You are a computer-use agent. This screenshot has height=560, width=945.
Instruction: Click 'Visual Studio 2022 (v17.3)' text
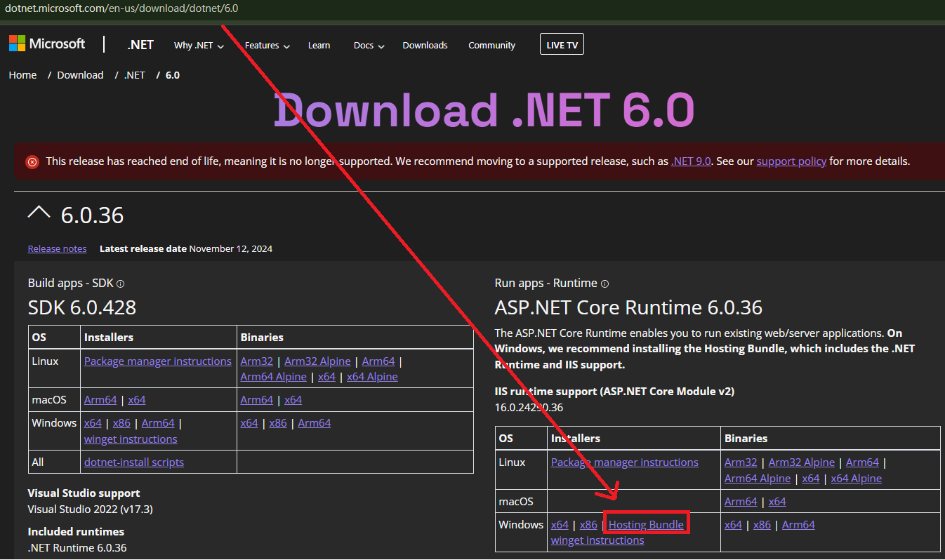91,509
